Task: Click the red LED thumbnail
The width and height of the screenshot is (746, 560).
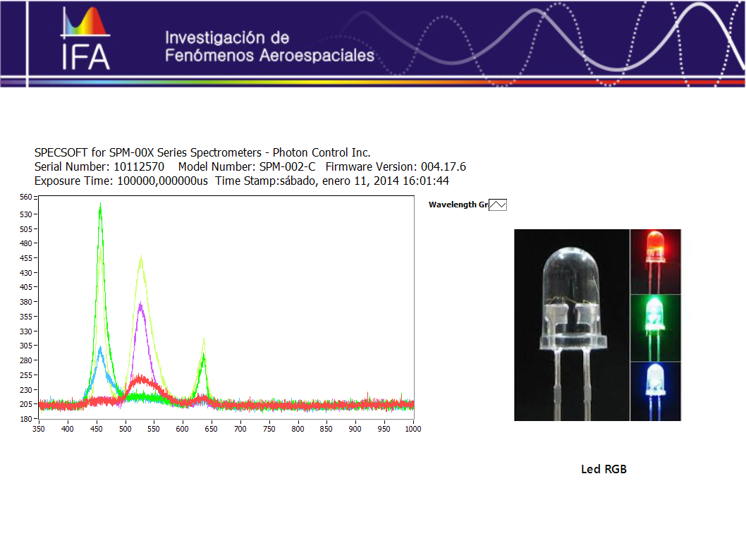Action: tap(656, 262)
